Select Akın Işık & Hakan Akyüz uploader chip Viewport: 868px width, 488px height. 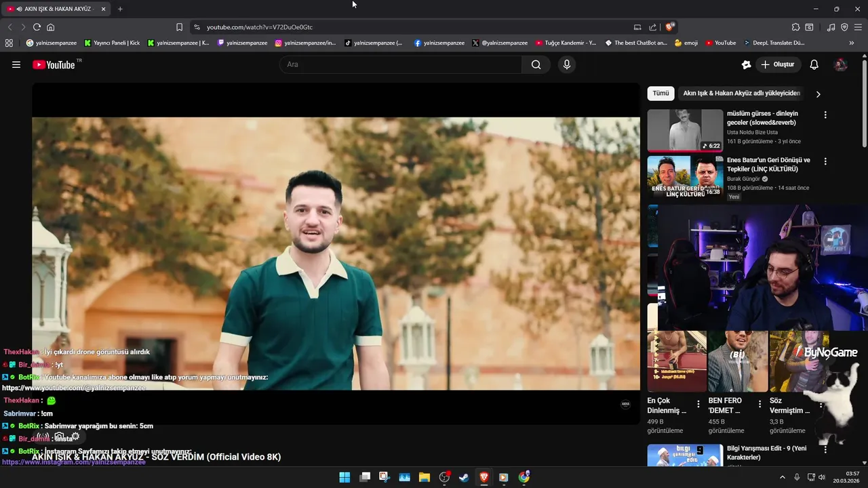pos(742,94)
